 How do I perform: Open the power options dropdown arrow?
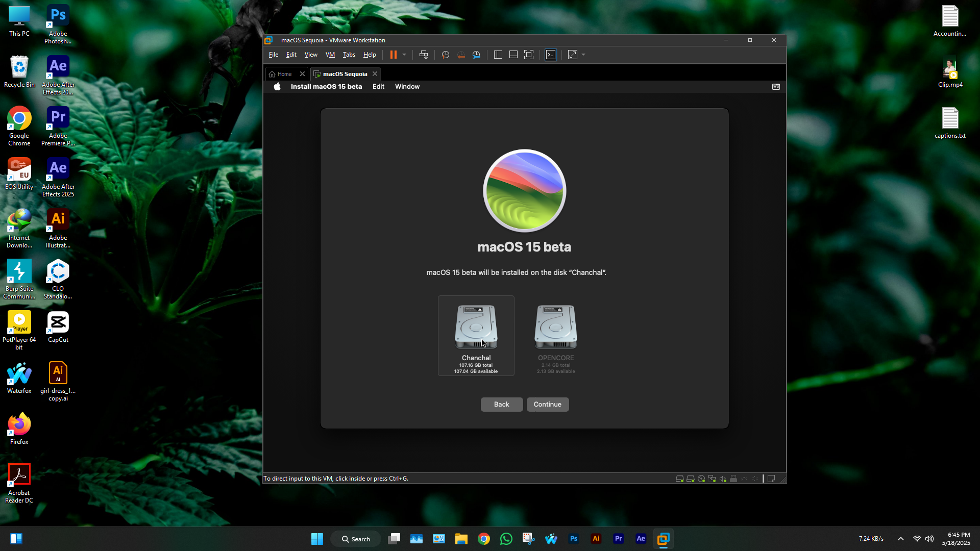[404, 55]
